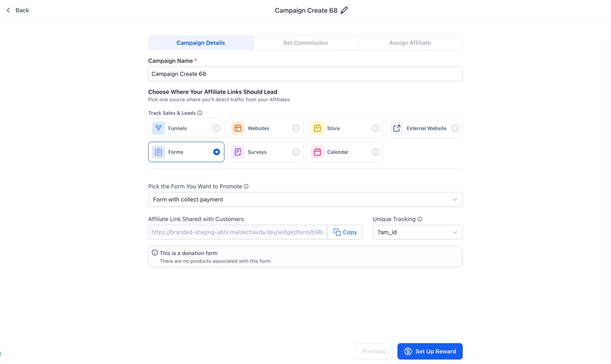This screenshot has width=611, height=364.
Task: Select the Funnels source icon
Action: pyautogui.click(x=158, y=128)
